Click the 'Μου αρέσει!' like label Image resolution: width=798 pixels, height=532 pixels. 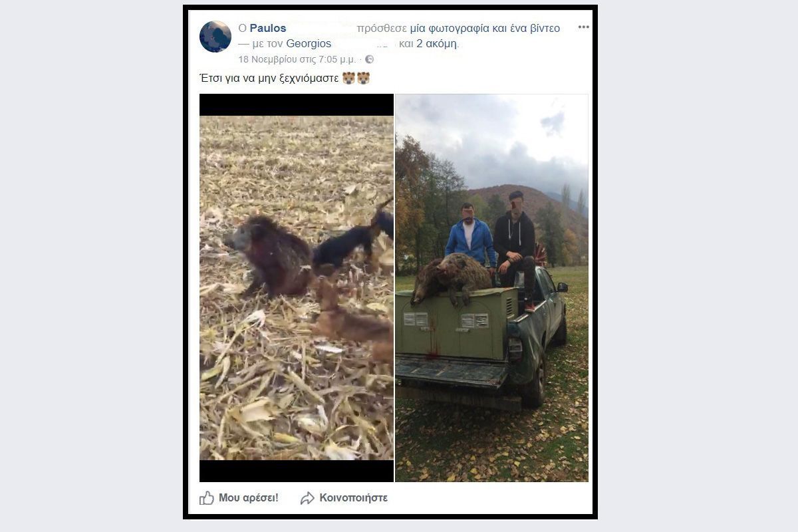(x=249, y=497)
